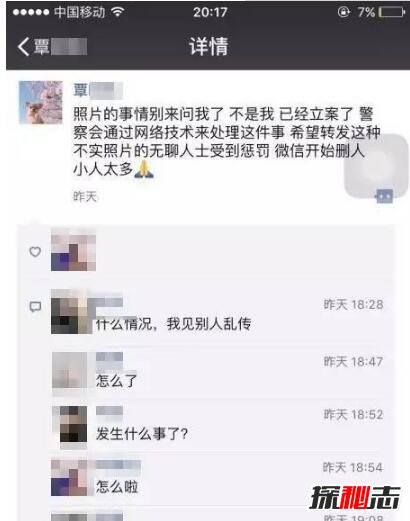Tap the 详情 title in navigation bar

(209, 46)
